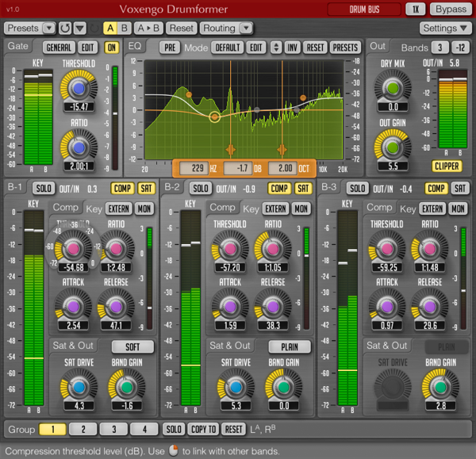Click the undo arrow icon in toolbar
The width and height of the screenshot is (476, 459).
[67, 28]
